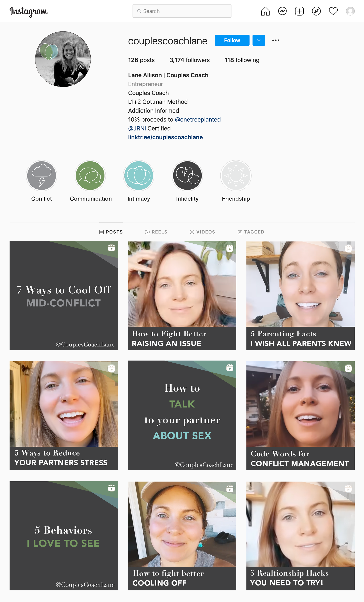Expand suggested accounts dropdown arrow

pyautogui.click(x=259, y=40)
